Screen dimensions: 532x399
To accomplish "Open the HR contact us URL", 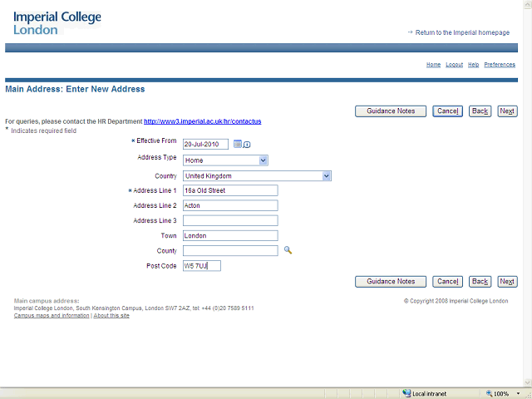I will click(x=202, y=121).
